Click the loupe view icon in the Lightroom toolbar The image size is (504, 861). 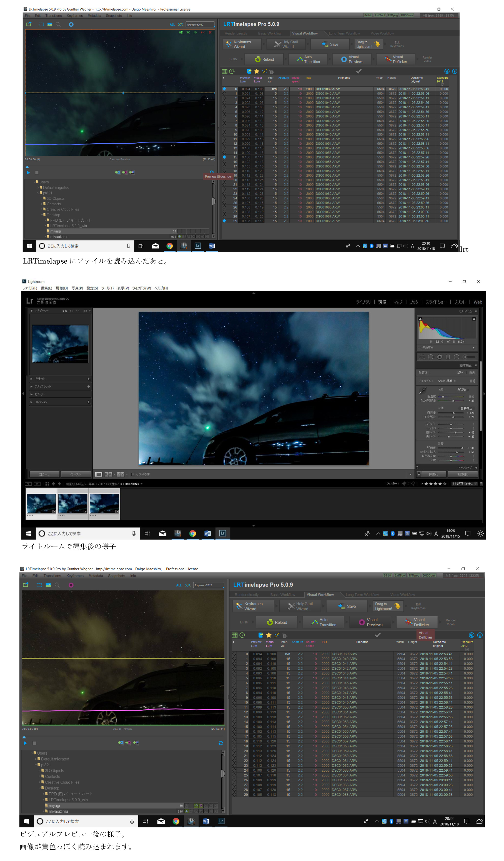coord(98,474)
